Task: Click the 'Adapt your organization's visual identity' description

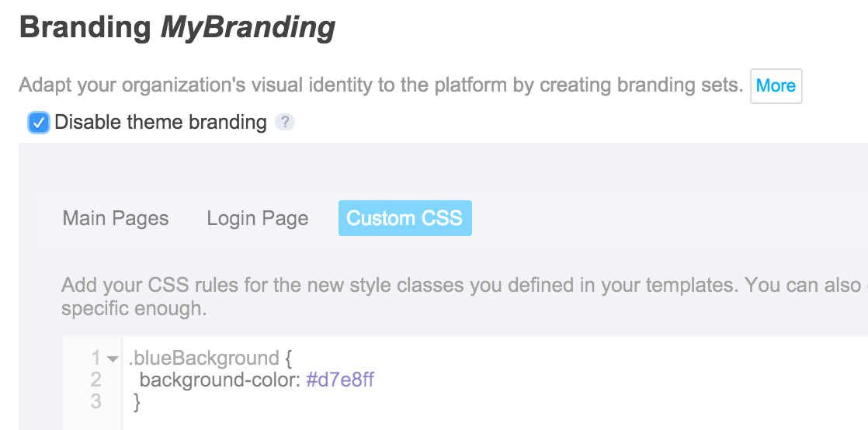Action: (381, 85)
